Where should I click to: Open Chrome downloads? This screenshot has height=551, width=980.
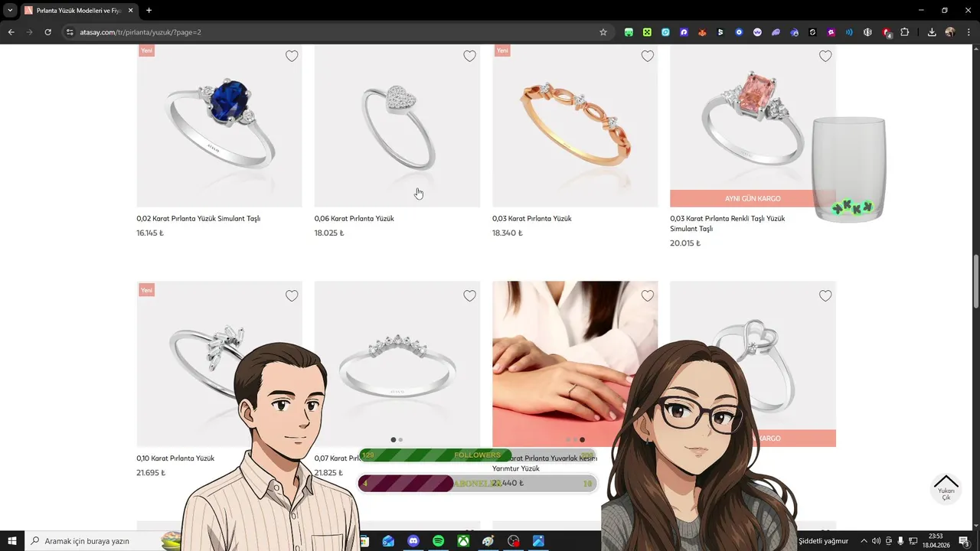tap(932, 32)
